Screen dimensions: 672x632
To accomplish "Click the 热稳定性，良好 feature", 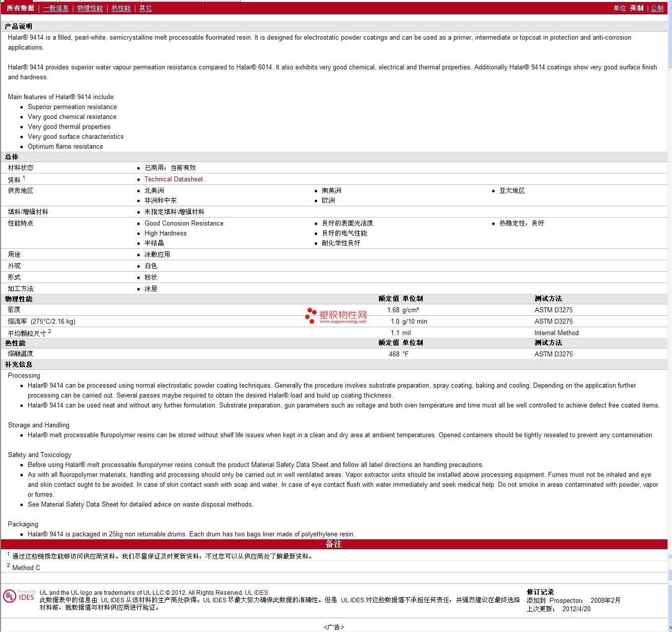I will (x=522, y=224).
